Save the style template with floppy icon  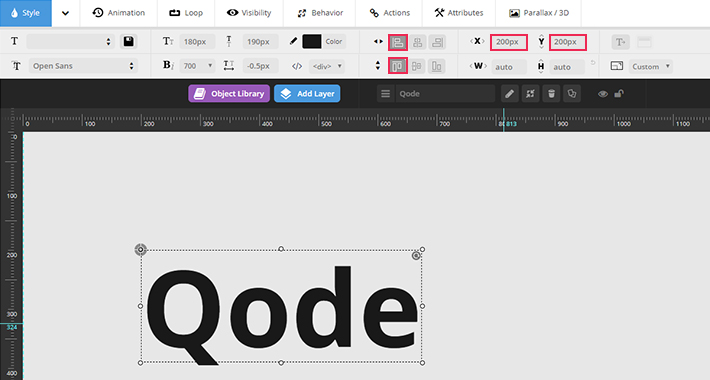tap(129, 42)
